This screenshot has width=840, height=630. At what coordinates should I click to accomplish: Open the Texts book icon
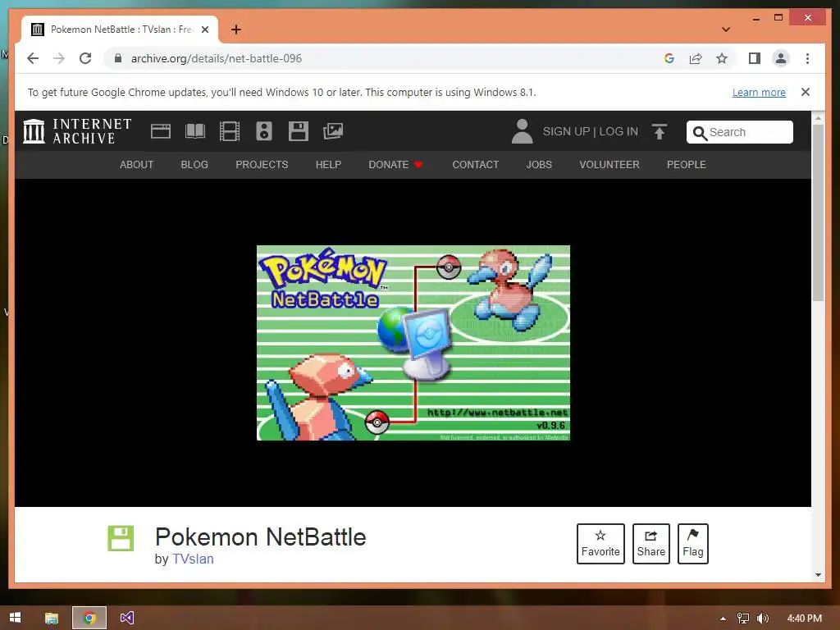pos(195,131)
